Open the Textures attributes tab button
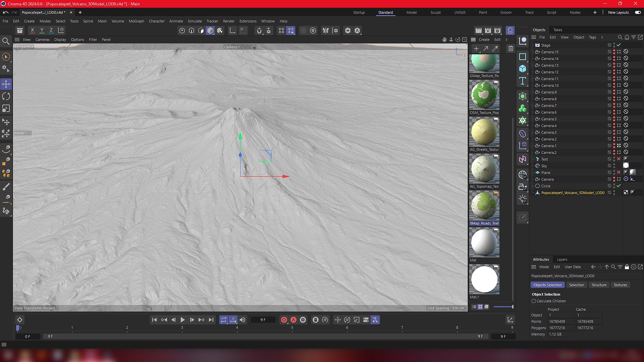Screen dimensions: 644x362 click(x=620, y=285)
